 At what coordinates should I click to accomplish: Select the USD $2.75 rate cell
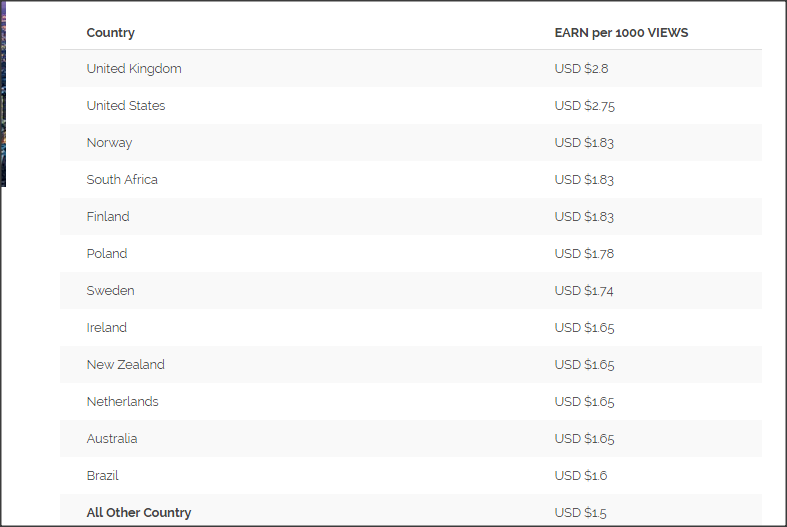584,106
